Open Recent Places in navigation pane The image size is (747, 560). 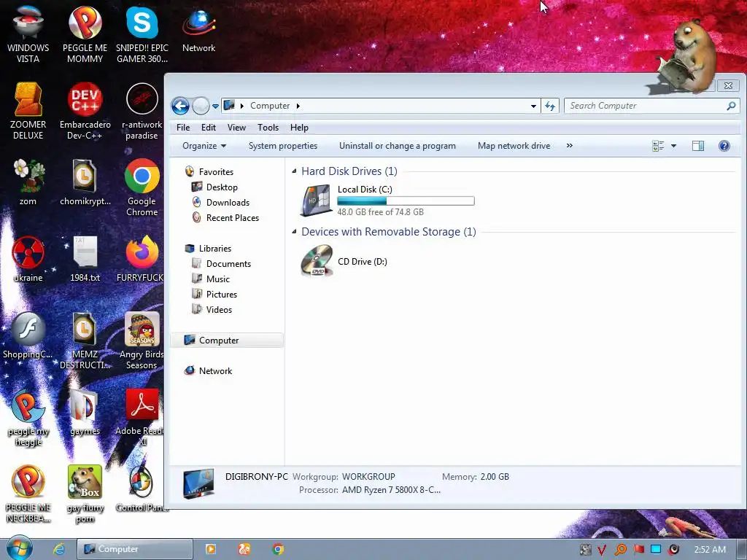[226, 217]
